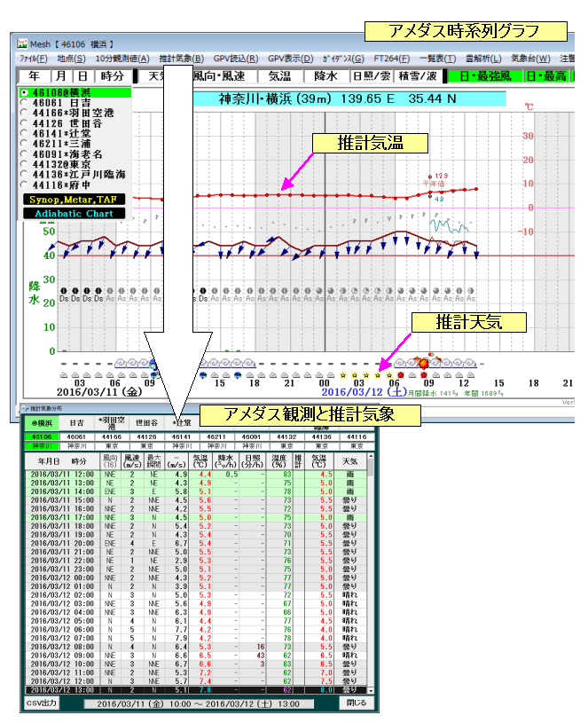Click the green 日・最強風 button
This screenshot has width=588, height=723.
point(486,76)
